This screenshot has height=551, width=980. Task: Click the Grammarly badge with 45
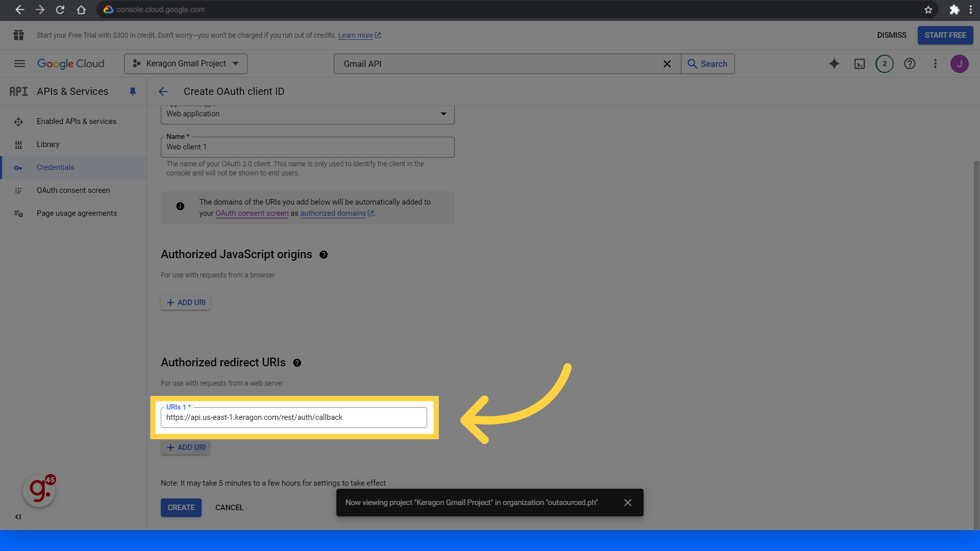click(40, 490)
